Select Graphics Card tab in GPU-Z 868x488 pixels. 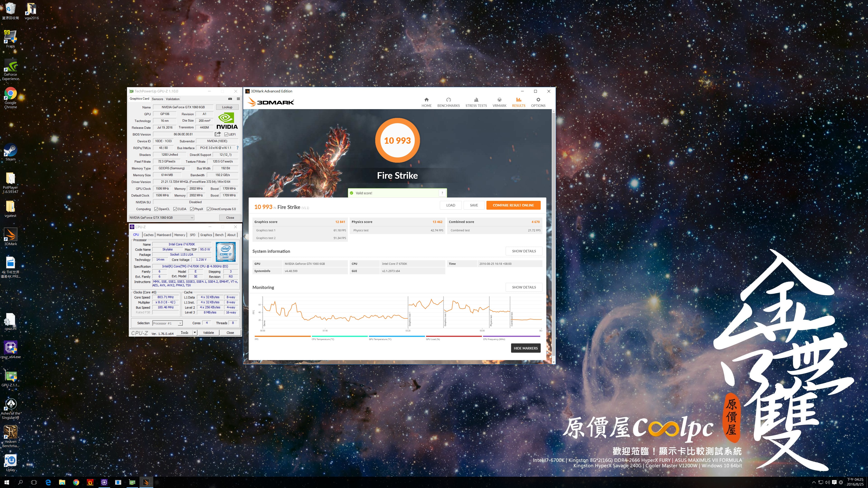pyautogui.click(x=139, y=99)
